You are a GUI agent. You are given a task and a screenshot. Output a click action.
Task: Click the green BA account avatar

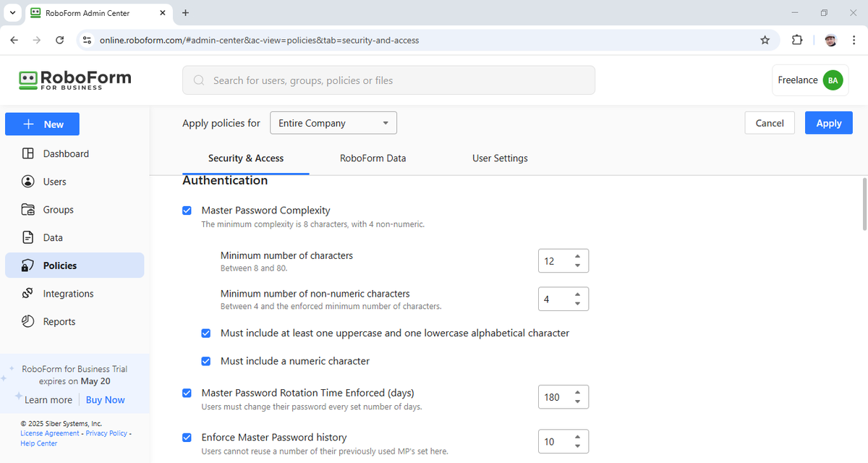[833, 80]
